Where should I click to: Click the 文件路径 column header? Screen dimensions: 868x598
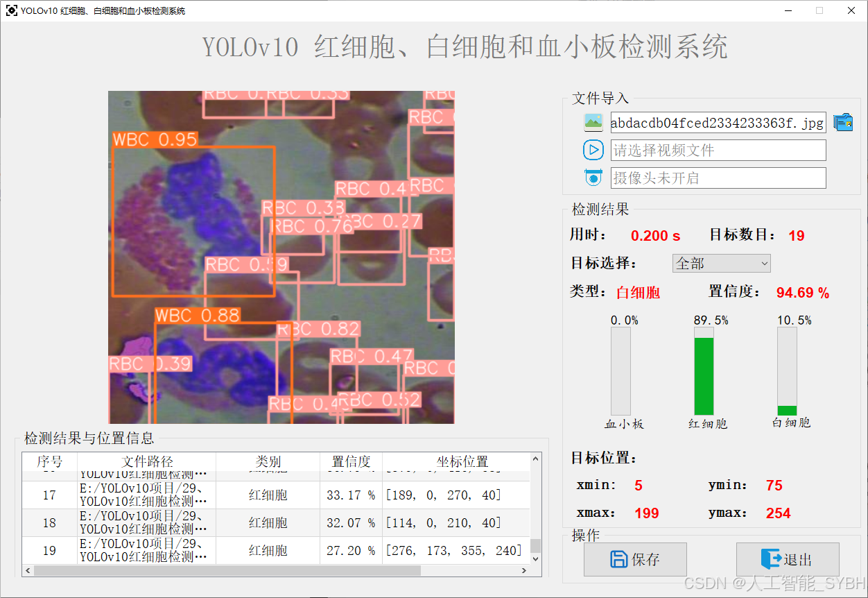(147, 461)
